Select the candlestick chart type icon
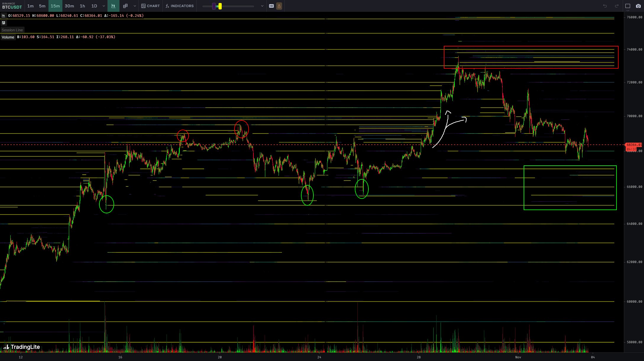The width and height of the screenshot is (644, 361). 113,6
